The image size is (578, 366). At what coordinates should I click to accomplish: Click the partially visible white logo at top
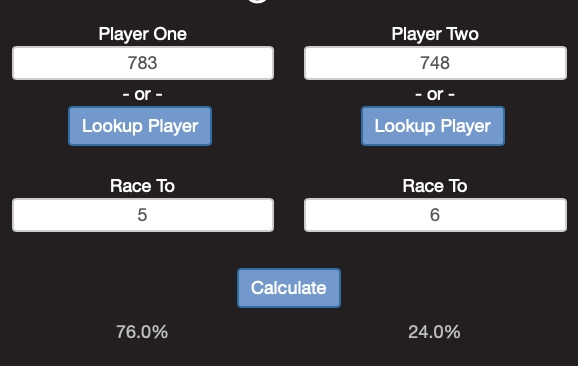[258, 1]
